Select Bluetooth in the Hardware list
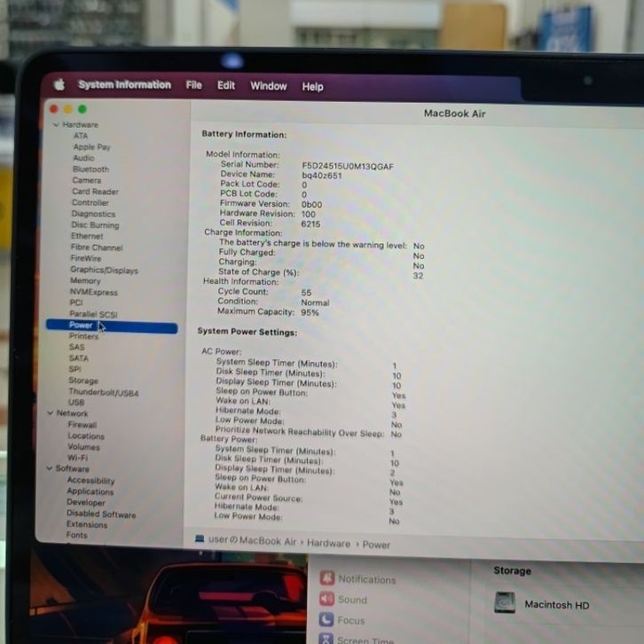 click(90, 169)
